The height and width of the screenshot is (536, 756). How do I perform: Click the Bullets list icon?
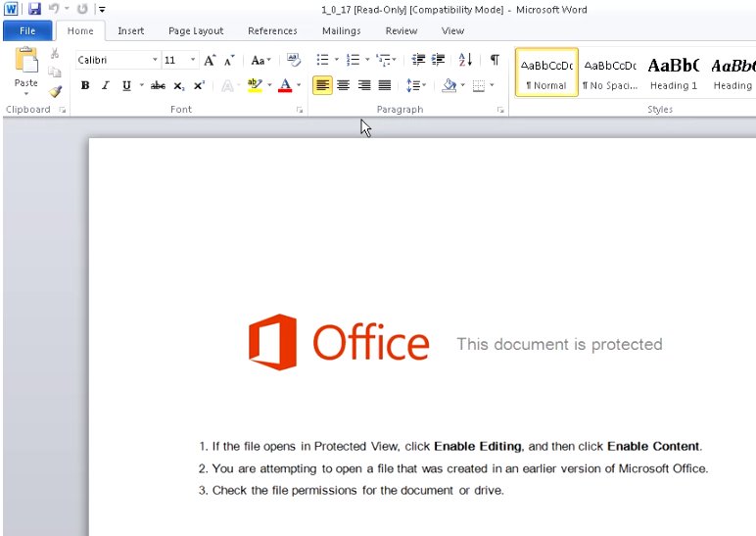[x=322, y=60]
